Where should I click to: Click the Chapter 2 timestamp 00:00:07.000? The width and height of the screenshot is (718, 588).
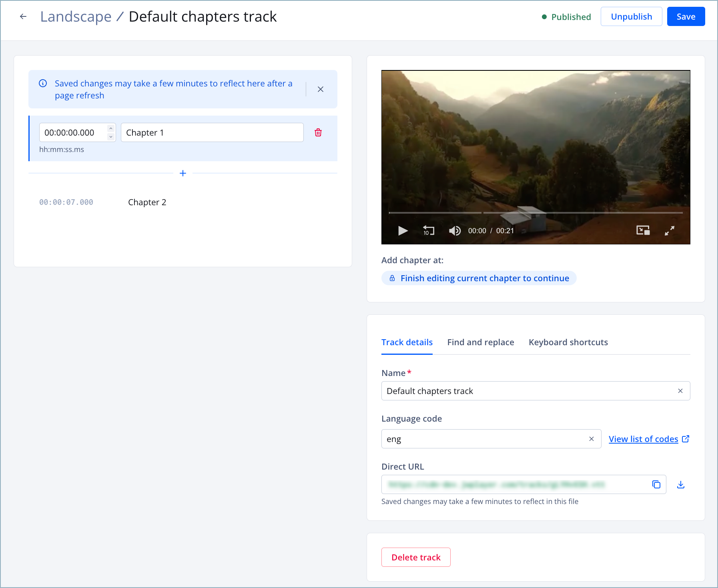[66, 202]
